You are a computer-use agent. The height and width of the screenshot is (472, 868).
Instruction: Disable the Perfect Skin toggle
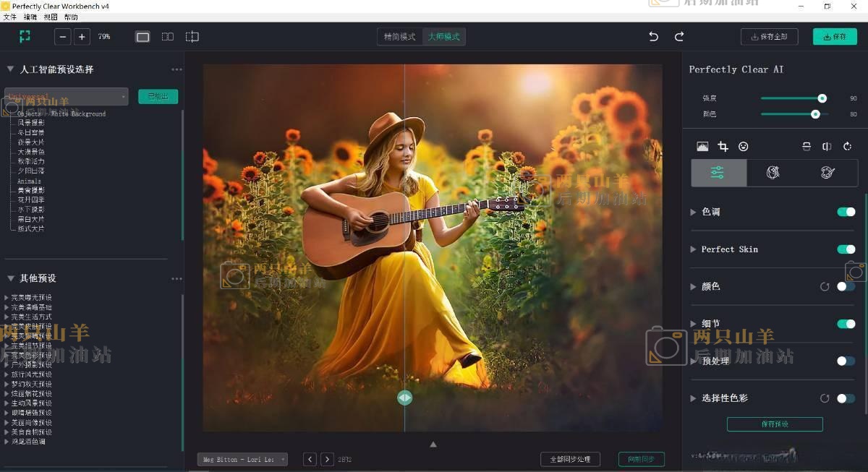pyautogui.click(x=846, y=249)
